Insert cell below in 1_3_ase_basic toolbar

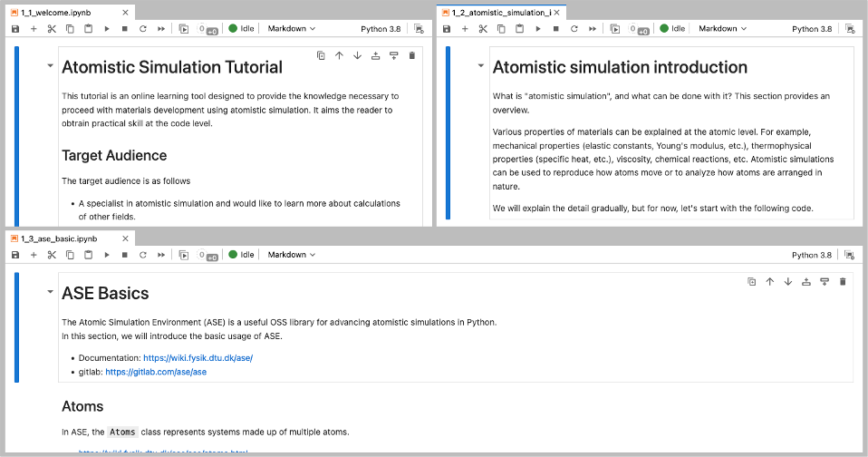coord(34,256)
